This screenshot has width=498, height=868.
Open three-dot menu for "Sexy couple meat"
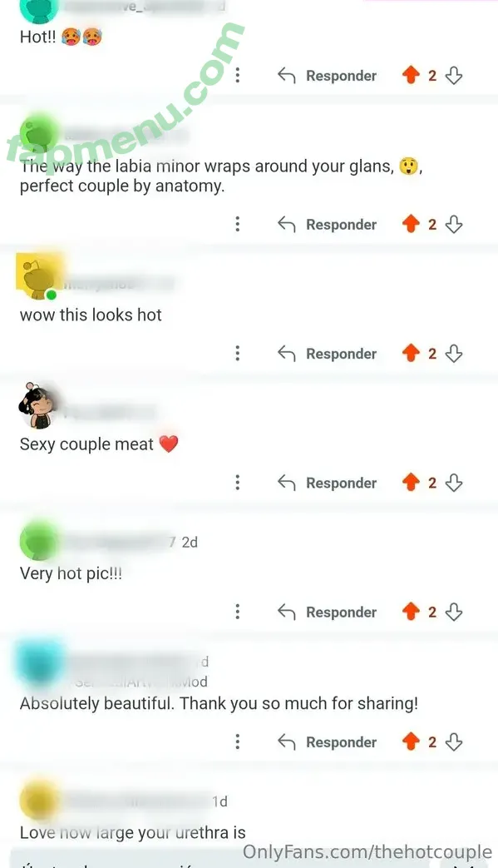coord(238,482)
